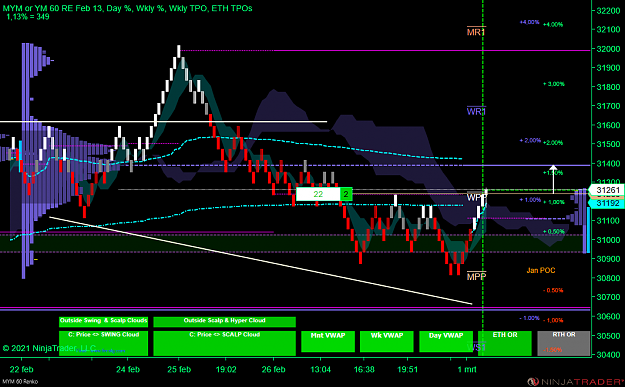Click the 22 feb date label
The width and height of the screenshot is (625, 387).
tap(22, 369)
